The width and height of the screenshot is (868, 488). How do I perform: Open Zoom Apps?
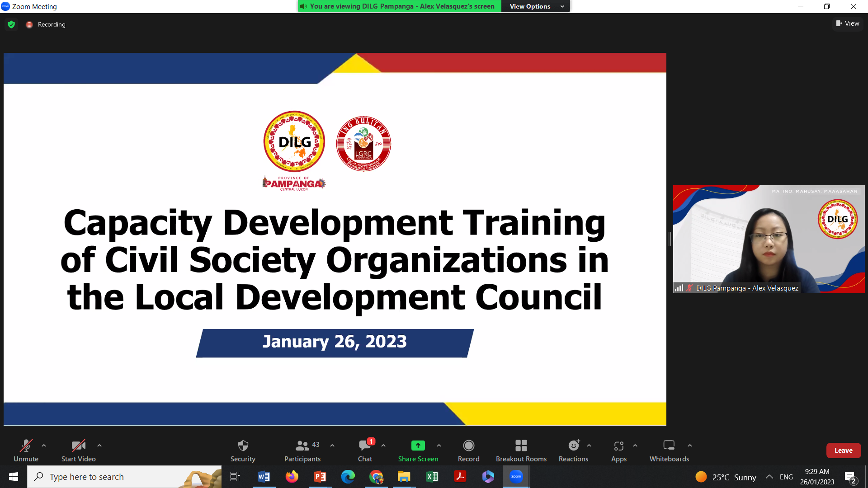pos(619,450)
